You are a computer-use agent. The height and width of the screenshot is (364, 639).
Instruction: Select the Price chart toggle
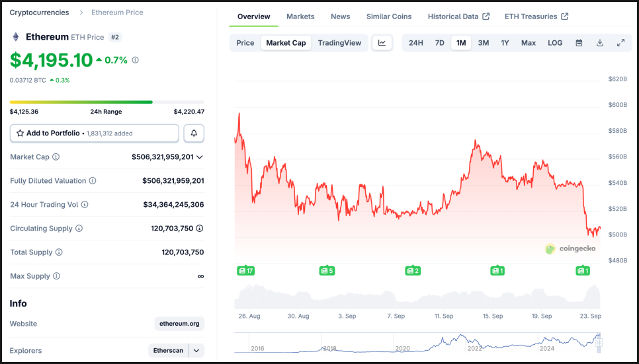coord(245,43)
